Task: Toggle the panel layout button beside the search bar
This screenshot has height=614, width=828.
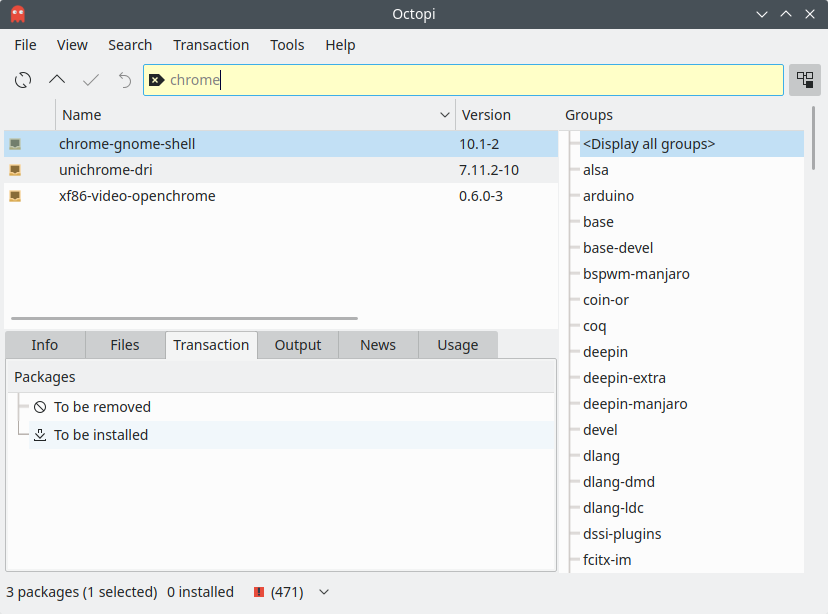Action: 805,80
